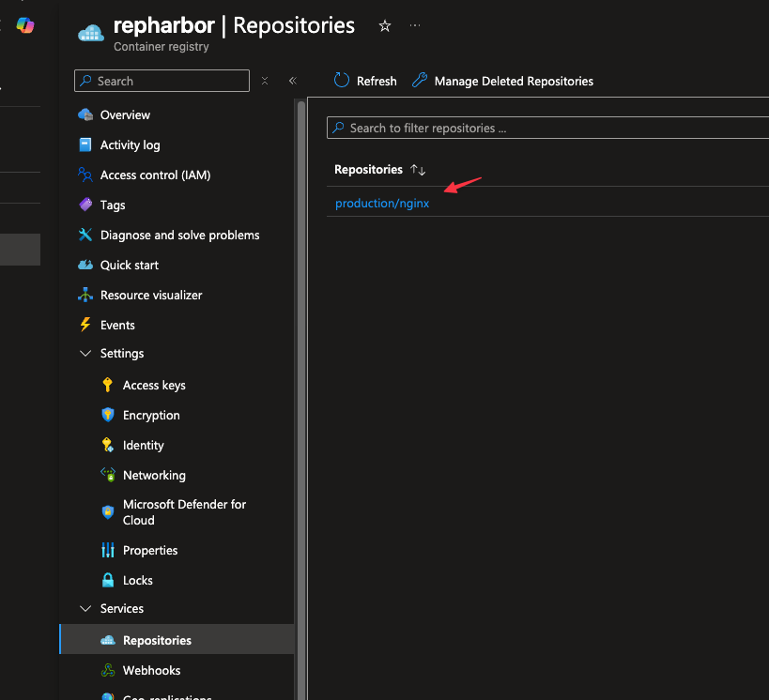Click the Access keys key icon
Image resolution: width=769 pixels, height=700 pixels.
(108, 385)
